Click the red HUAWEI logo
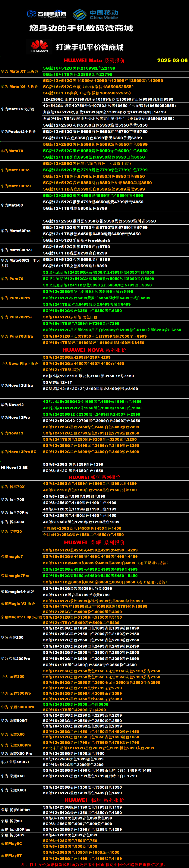This screenshot has width=189, height=868. pos(39,46)
